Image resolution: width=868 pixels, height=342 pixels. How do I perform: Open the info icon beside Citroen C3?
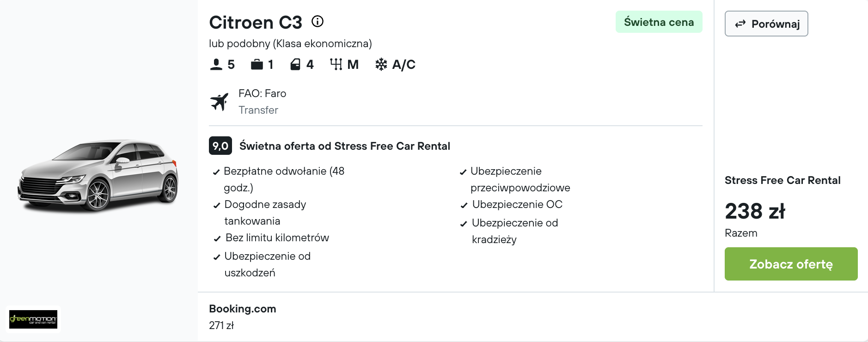coord(318,21)
